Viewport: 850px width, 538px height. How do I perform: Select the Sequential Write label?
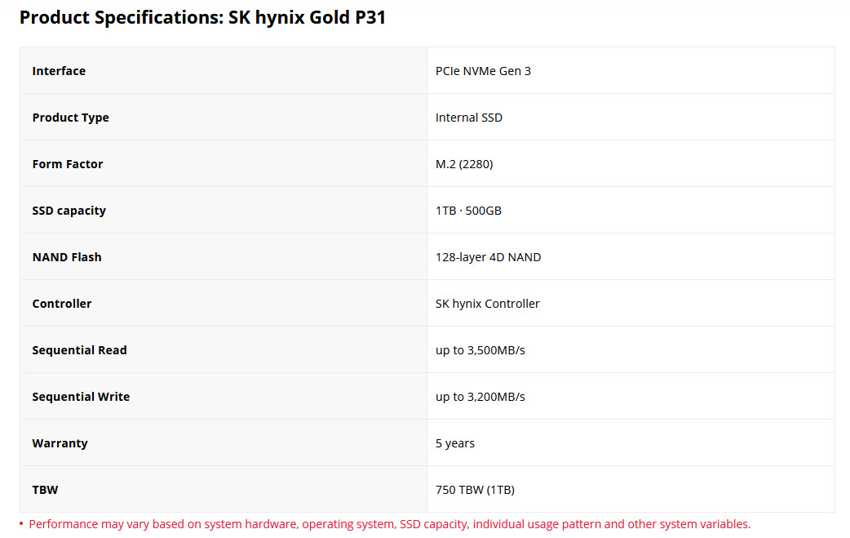[x=81, y=398]
